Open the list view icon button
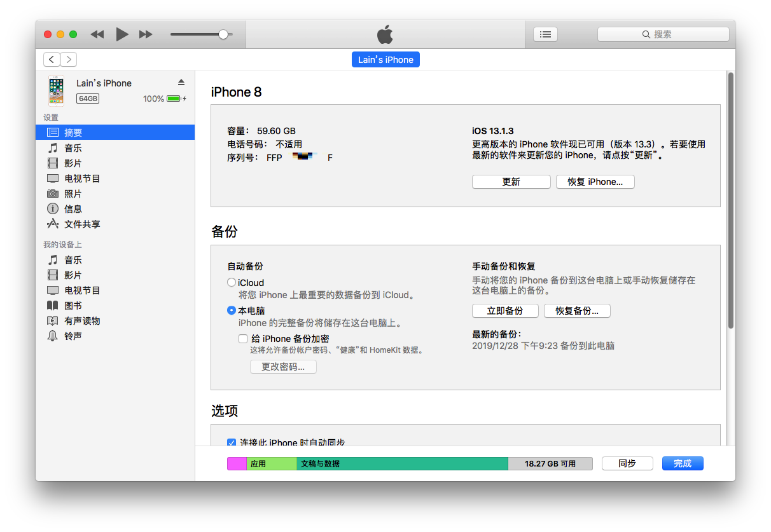The image size is (771, 532). (x=545, y=34)
